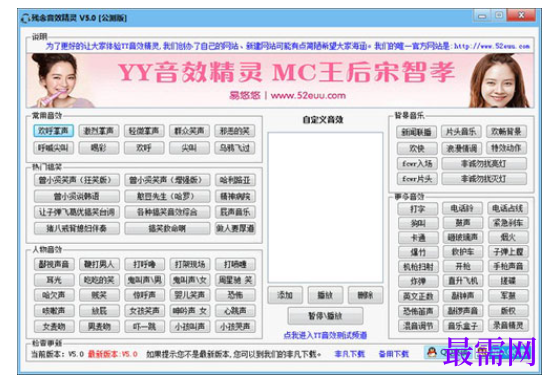Click the 哈利路亚 button
The image size is (555, 383).
tap(235, 180)
